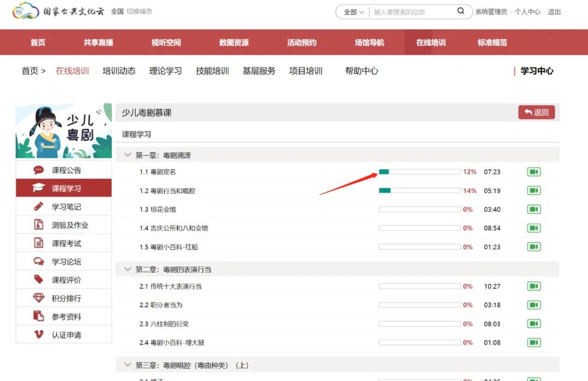Image resolution: width=588 pixels, height=381 pixels.
Task: Select 在线培训 in the red navigation bar
Action: (431, 42)
